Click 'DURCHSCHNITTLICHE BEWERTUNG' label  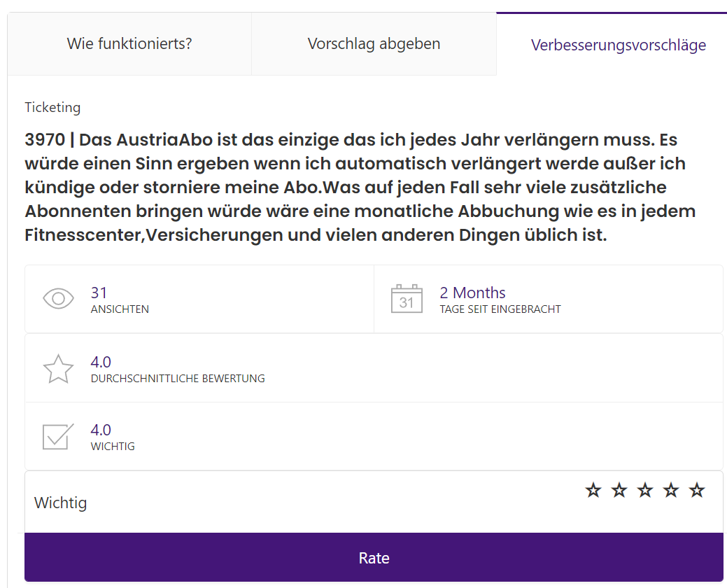pos(178,379)
